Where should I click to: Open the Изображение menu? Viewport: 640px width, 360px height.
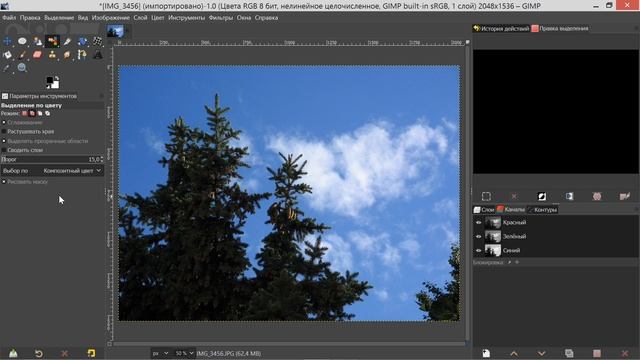[111, 18]
